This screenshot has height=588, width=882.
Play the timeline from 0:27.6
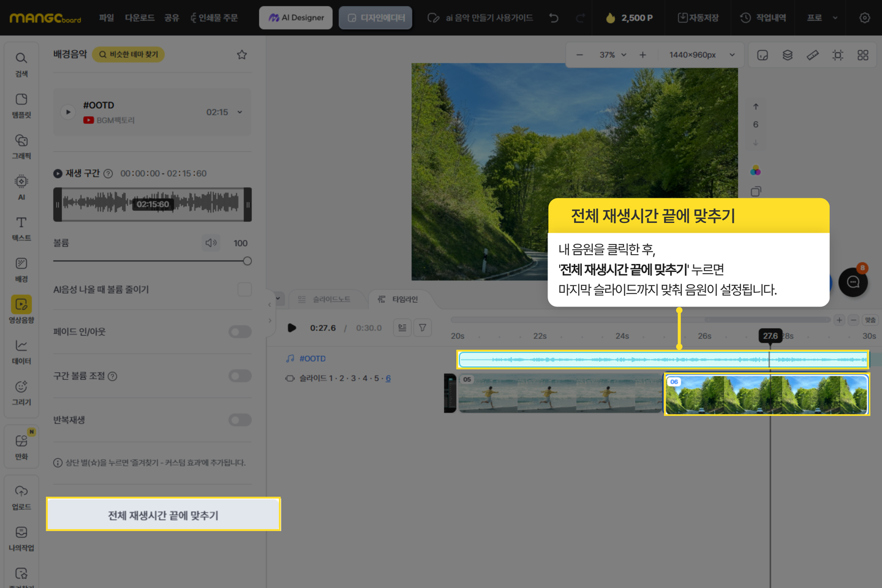tap(292, 328)
